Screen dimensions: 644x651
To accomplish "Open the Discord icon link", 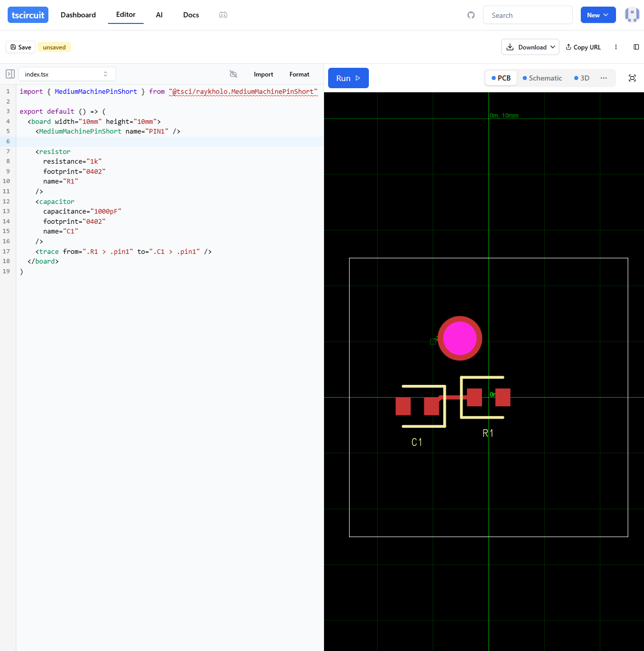I will point(223,15).
